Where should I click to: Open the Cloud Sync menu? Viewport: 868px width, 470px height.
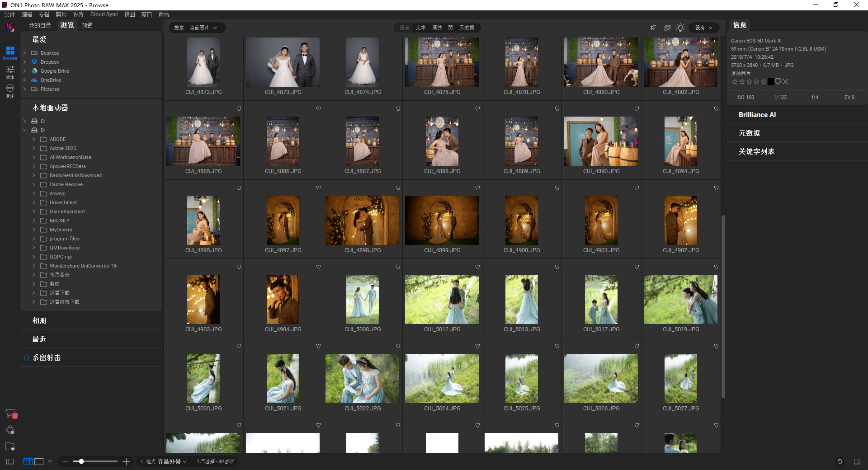click(x=104, y=14)
